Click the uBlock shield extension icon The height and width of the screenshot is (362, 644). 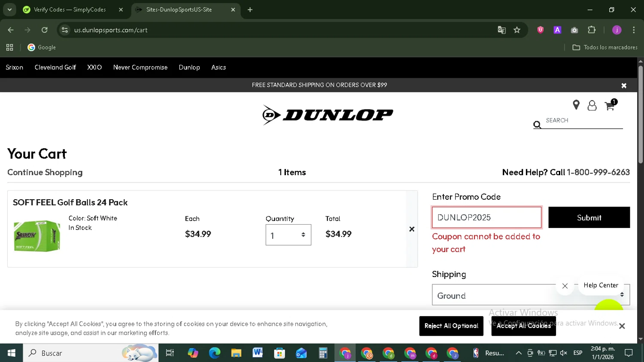coord(541,30)
